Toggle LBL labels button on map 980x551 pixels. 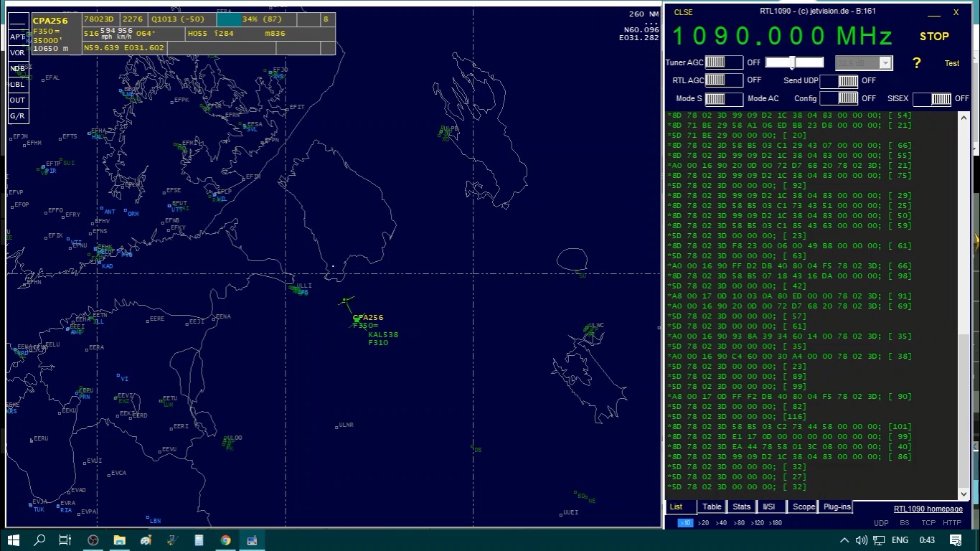coord(17,85)
